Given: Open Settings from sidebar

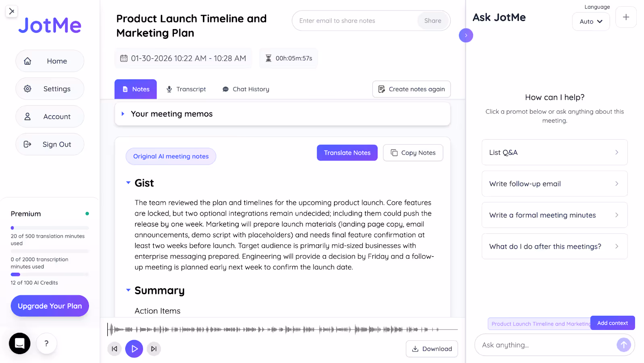Looking at the screenshot, I should pyautogui.click(x=50, y=89).
